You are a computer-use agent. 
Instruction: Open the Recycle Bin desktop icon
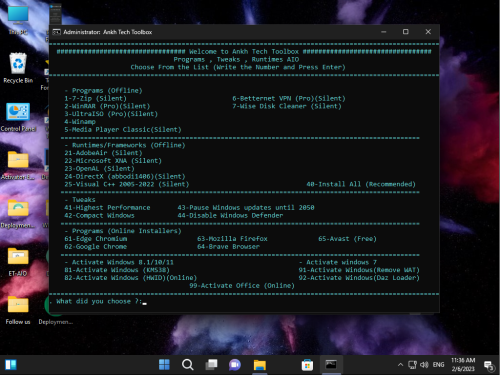[18, 68]
